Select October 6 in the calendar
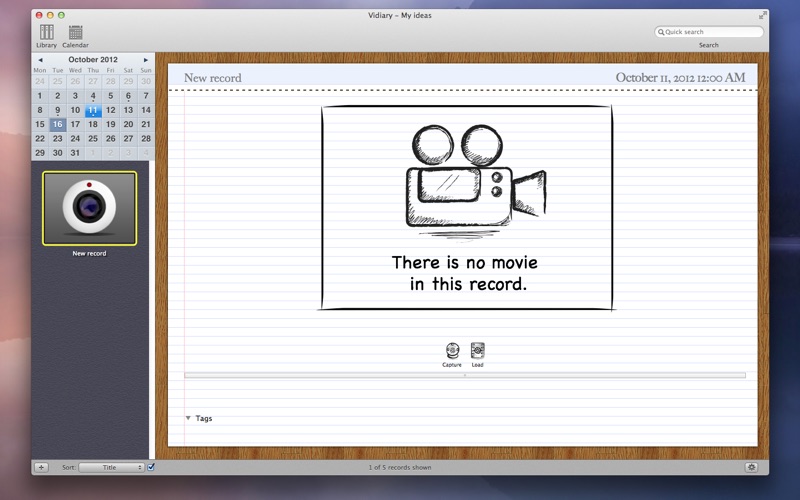Viewport: 800px width, 500px height. click(x=128, y=95)
